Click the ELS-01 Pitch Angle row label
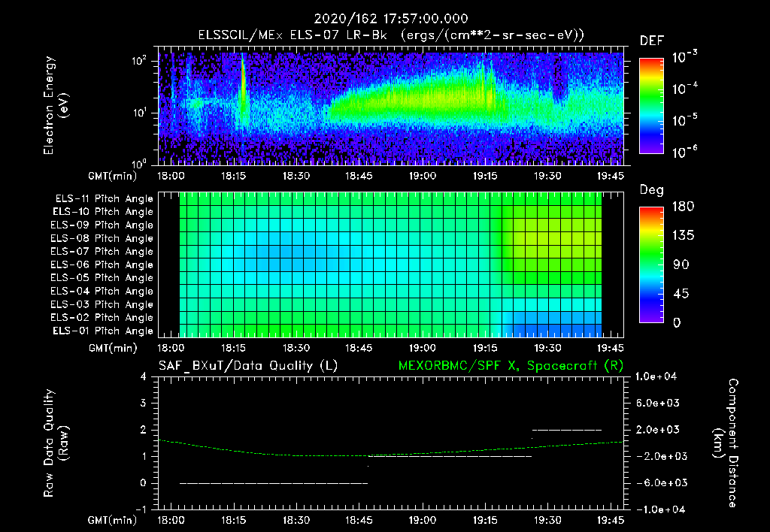 [103, 331]
